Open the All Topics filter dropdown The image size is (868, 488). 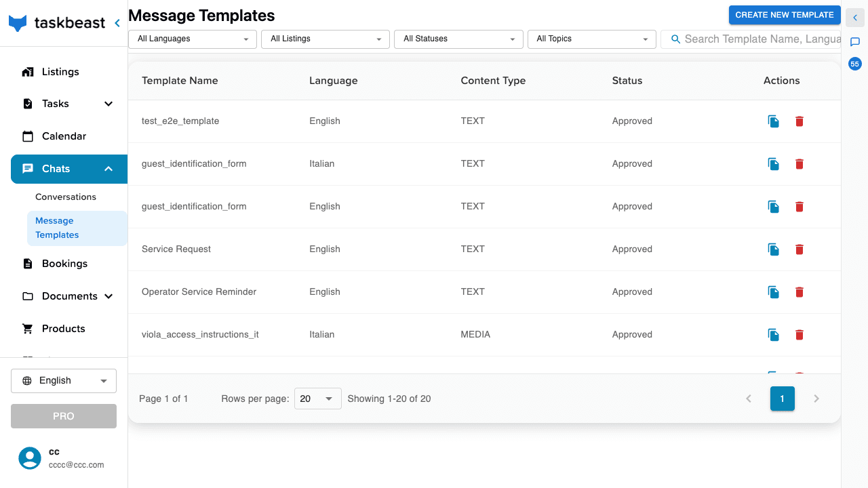[x=592, y=39]
